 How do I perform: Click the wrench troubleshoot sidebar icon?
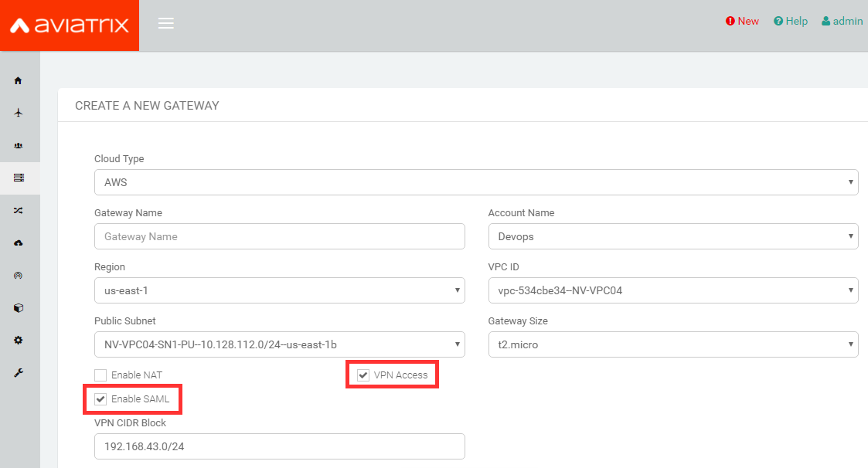click(19, 372)
